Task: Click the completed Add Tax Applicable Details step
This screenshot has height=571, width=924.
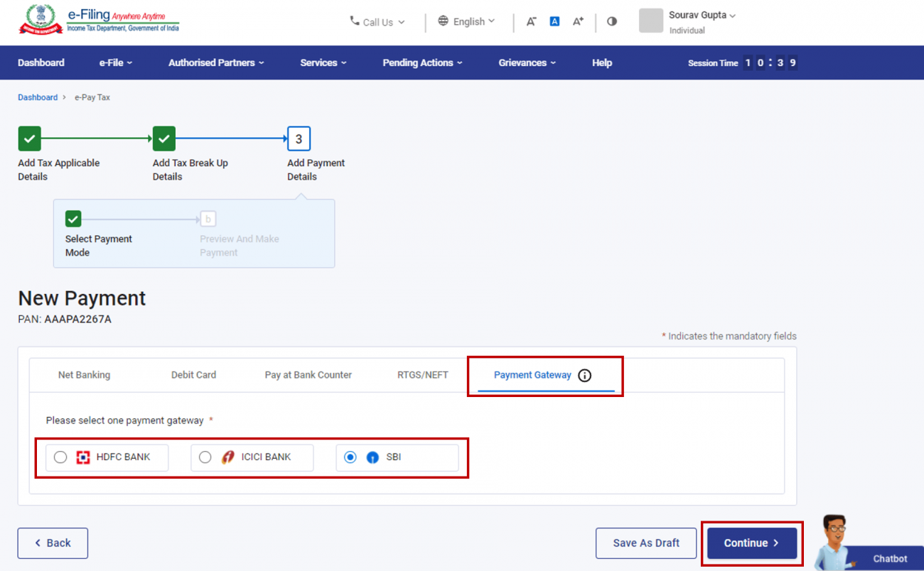Action: coord(29,138)
